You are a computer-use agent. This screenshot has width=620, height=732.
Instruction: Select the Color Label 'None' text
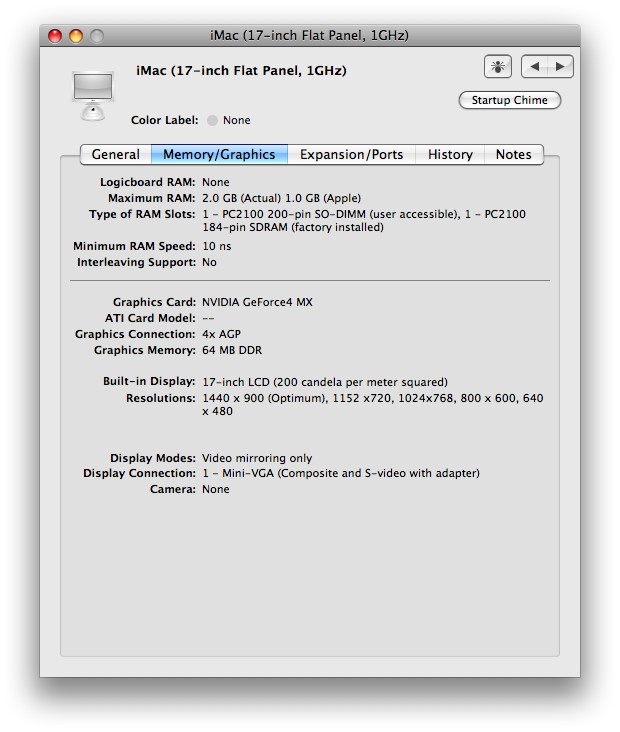[237, 120]
